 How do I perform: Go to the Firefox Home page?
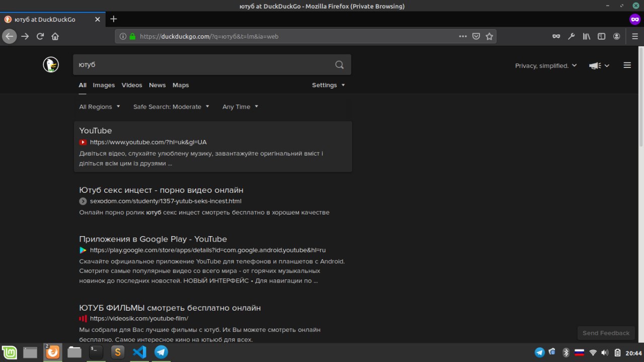click(x=55, y=36)
